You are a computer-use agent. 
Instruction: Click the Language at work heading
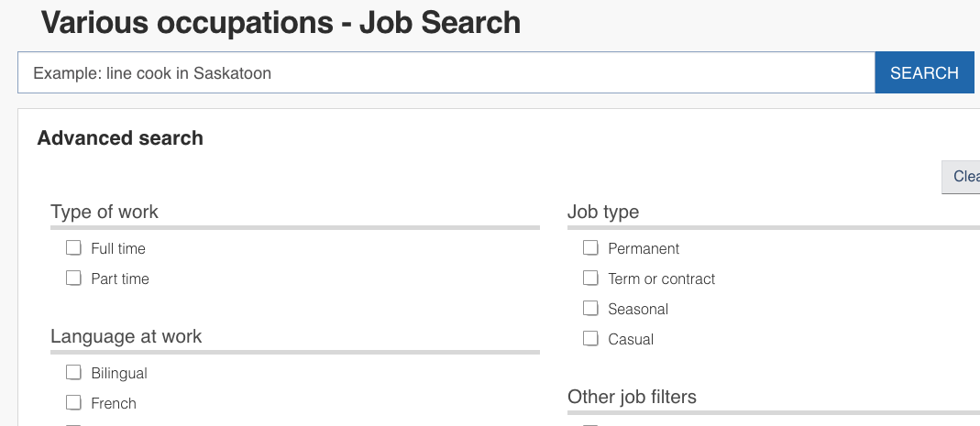(127, 336)
